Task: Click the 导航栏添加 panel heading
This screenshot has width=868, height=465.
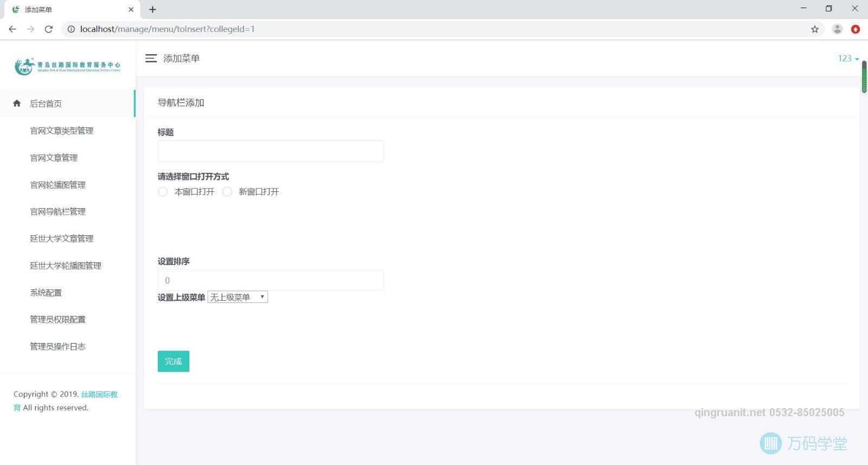Action: point(181,103)
